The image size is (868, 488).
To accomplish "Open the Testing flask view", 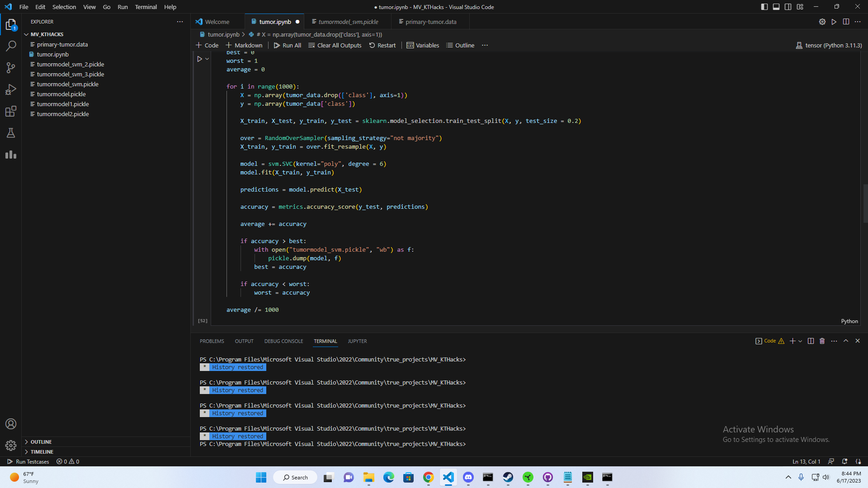I will click(x=11, y=133).
